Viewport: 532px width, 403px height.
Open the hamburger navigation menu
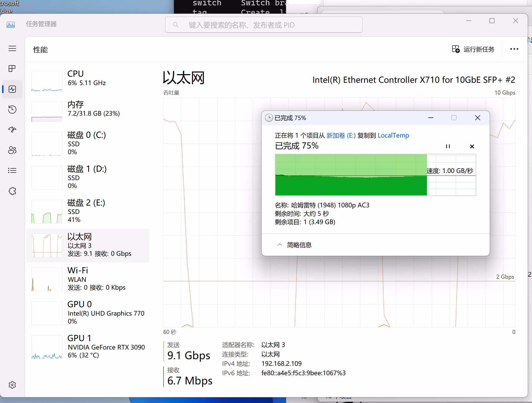pos(12,48)
